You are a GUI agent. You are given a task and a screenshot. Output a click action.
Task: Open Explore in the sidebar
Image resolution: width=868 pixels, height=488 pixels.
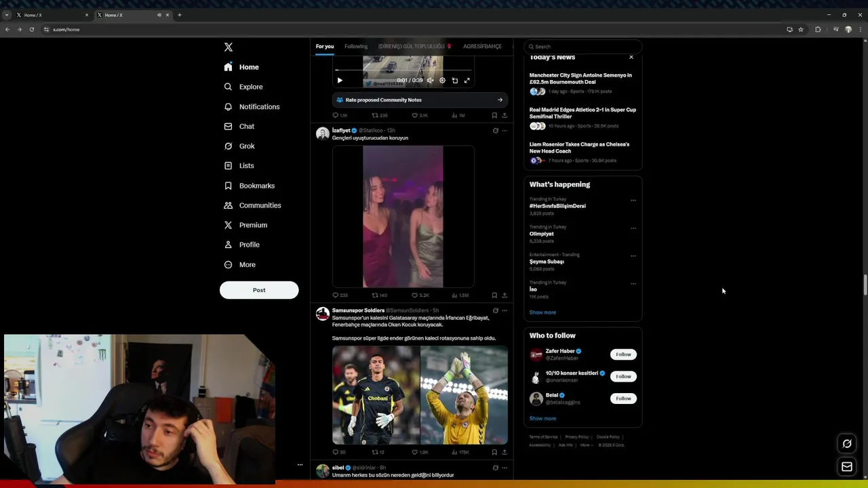click(243, 87)
